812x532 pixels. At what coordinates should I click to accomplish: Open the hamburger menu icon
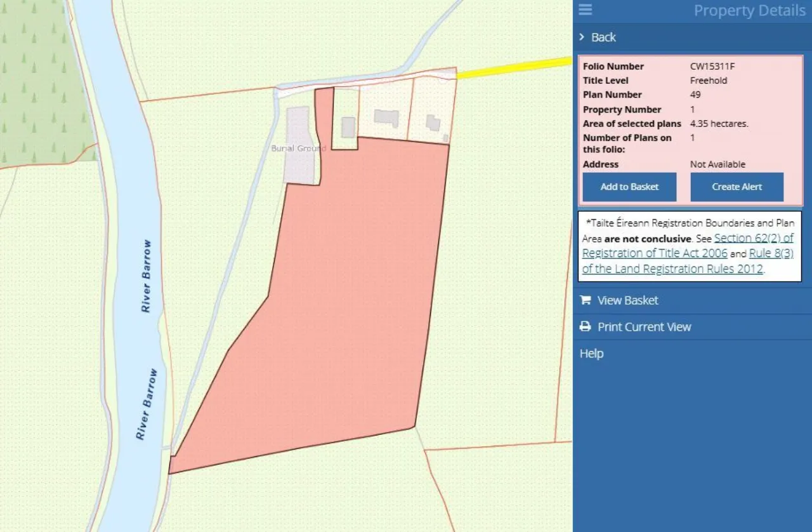(x=585, y=10)
